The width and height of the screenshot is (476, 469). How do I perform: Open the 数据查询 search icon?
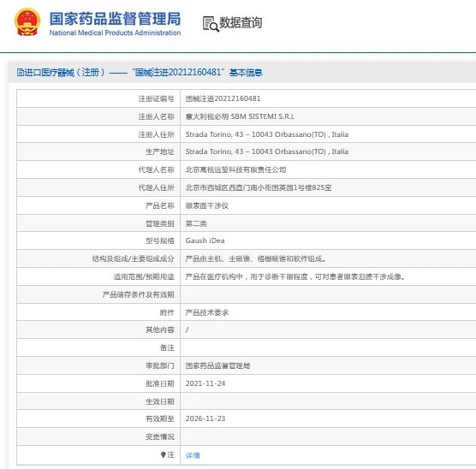point(211,24)
